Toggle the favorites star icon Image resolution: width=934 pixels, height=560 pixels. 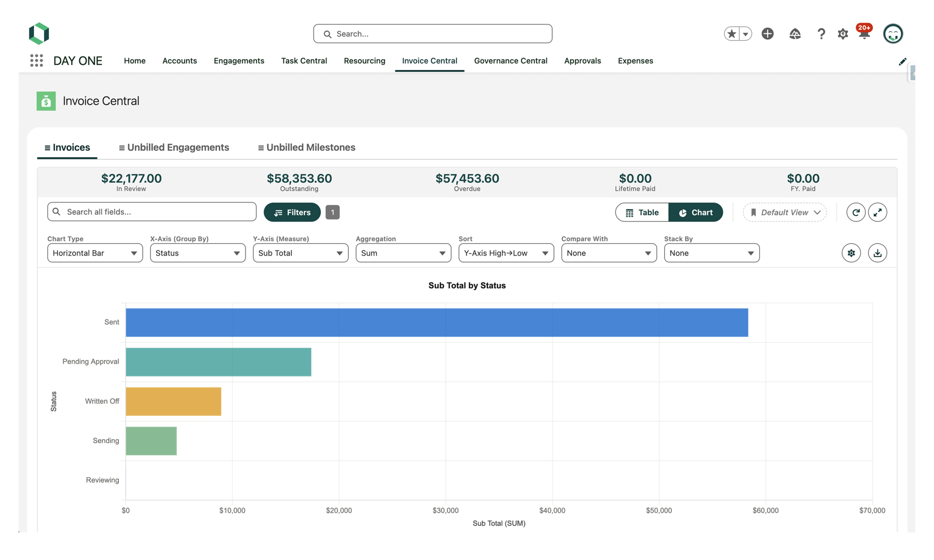pos(732,34)
